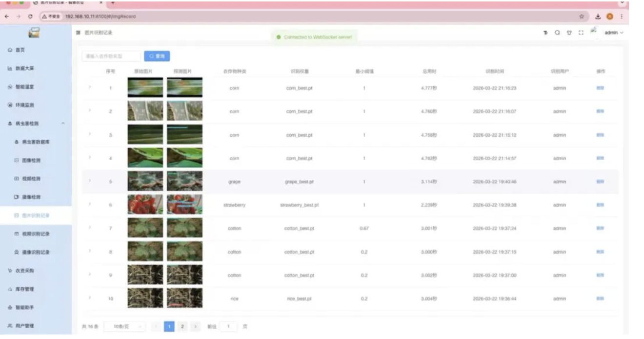The width and height of the screenshot is (644, 339).
Task: Collapse the sidebar with the hamburger icon
Action: 78,33
